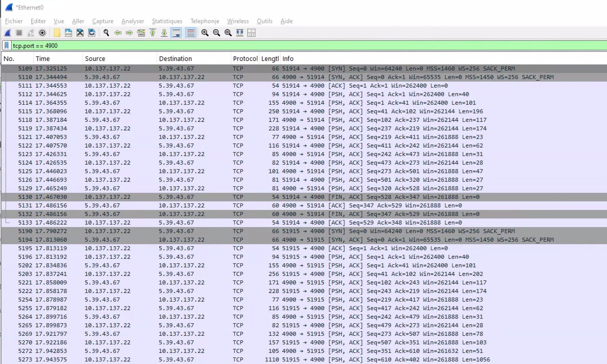607x364 pixels.
Task: Stop the running capture
Action: click(x=19, y=33)
